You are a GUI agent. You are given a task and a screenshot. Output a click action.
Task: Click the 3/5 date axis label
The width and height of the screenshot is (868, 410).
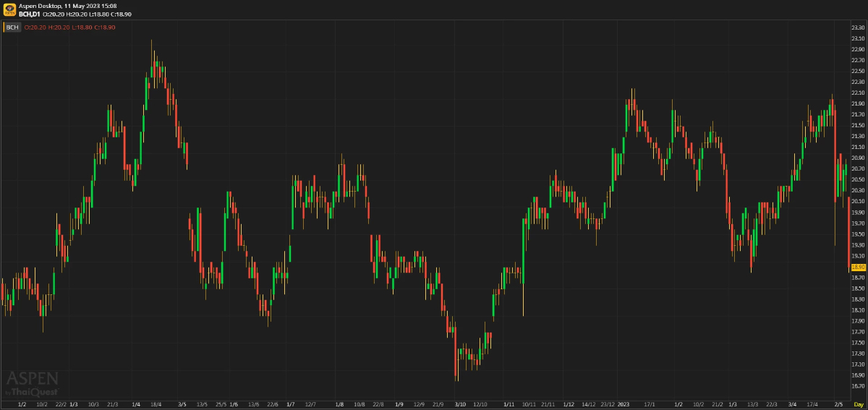[x=182, y=403]
